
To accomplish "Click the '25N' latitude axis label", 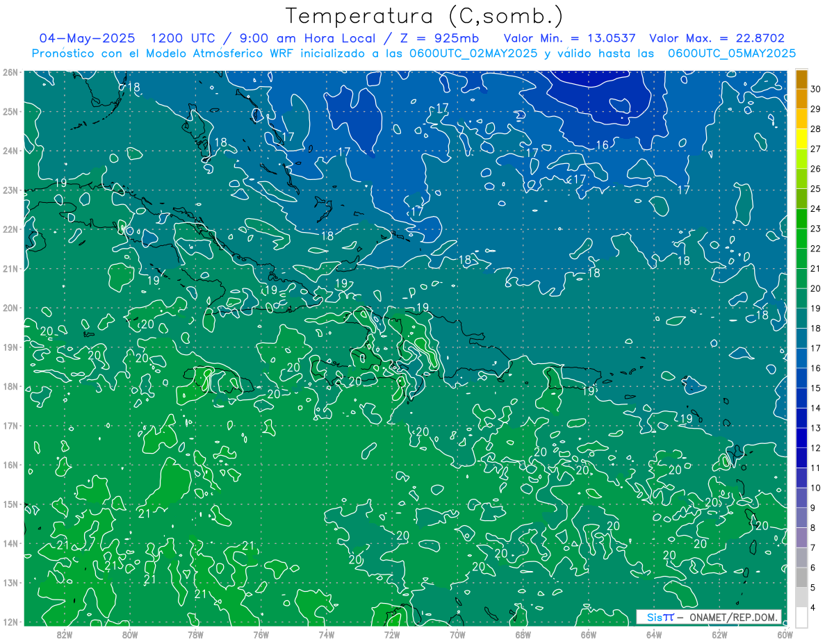I will (x=10, y=111).
